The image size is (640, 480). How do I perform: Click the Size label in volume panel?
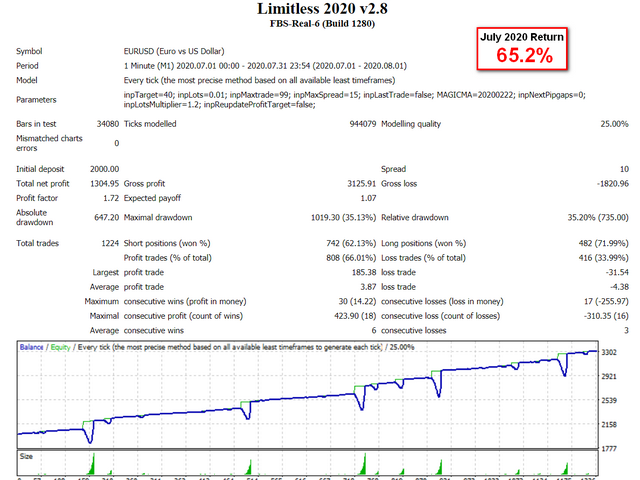(x=27, y=455)
